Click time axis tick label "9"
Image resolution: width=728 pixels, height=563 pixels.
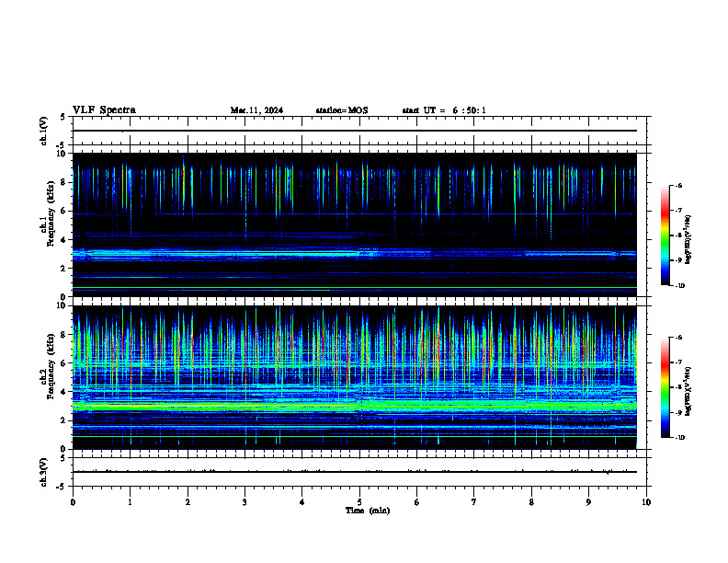pos(588,502)
